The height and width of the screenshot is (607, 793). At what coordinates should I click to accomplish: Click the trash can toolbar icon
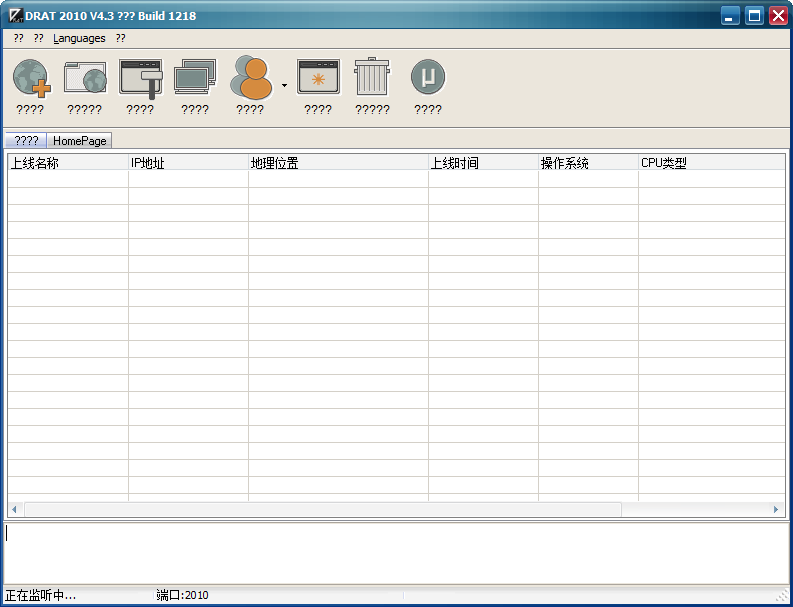[372, 78]
